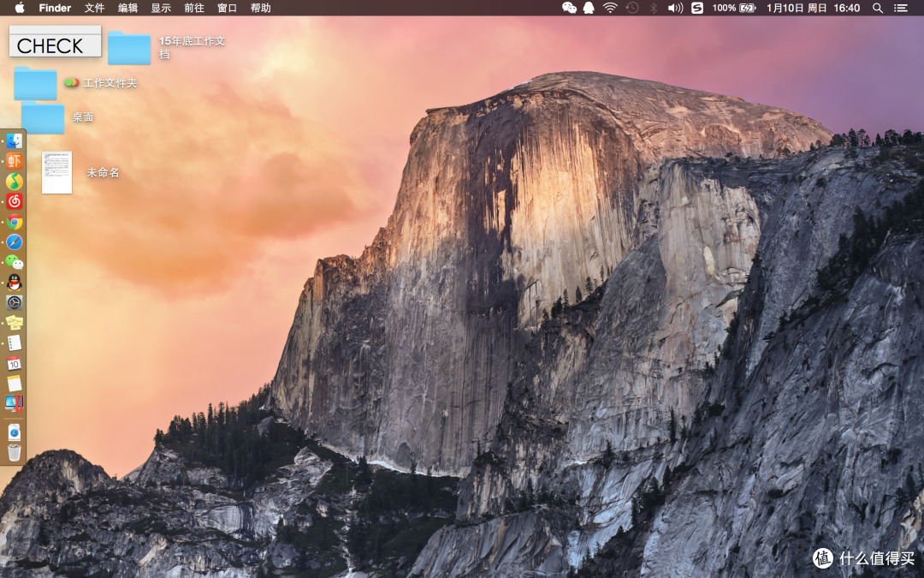Open Notification Center

(900, 8)
